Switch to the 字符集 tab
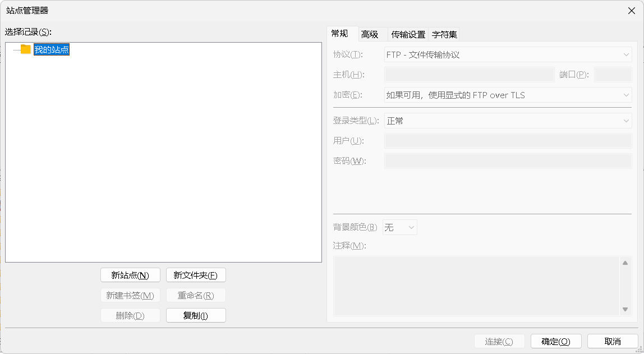This screenshot has width=644, height=354. click(444, 34)
